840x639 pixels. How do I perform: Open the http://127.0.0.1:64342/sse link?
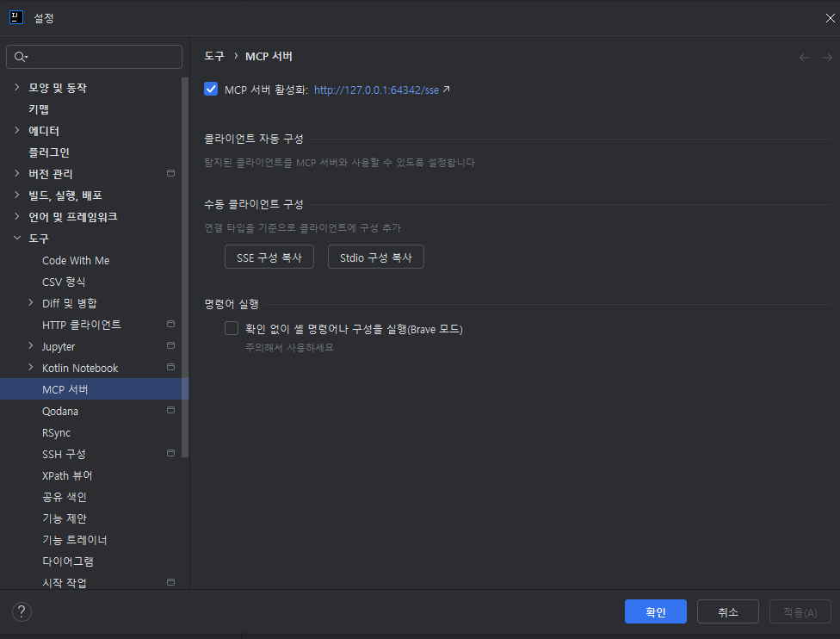[x=376, y=90]
